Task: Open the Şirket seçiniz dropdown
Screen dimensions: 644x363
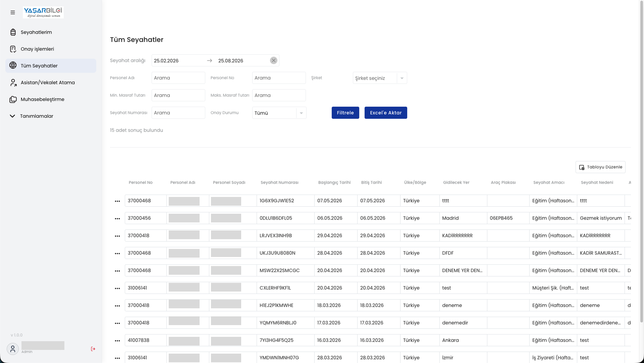Action: point(380,78)
